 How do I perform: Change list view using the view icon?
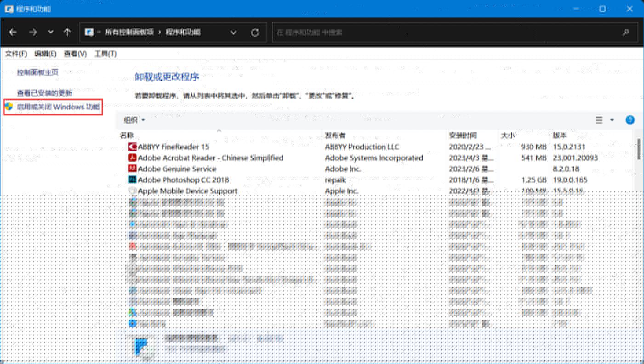click(x=599, y=120)
